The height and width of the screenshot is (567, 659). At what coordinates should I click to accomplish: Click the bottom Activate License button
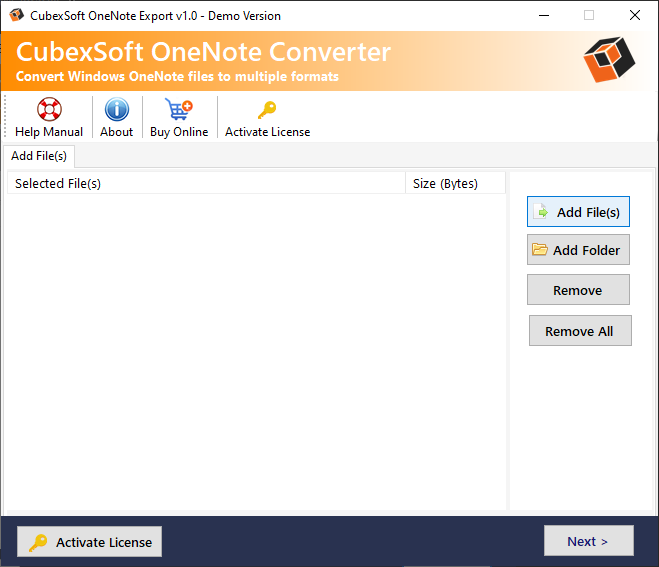90,542
